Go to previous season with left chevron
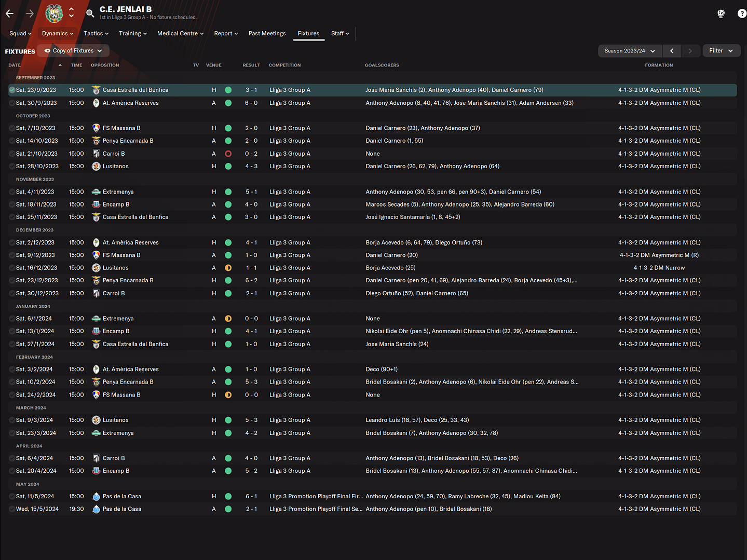This screenshot has height=560, width=747. [672, 51]
